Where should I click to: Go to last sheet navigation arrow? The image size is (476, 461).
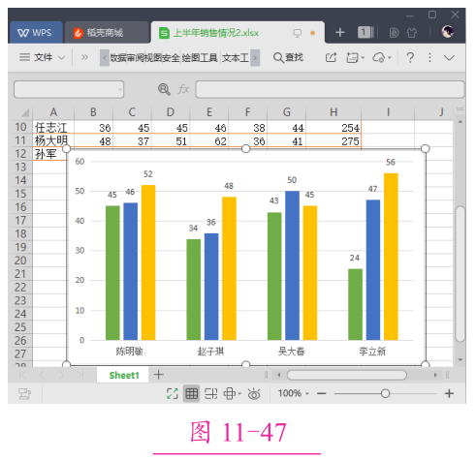tap(79, 375)
